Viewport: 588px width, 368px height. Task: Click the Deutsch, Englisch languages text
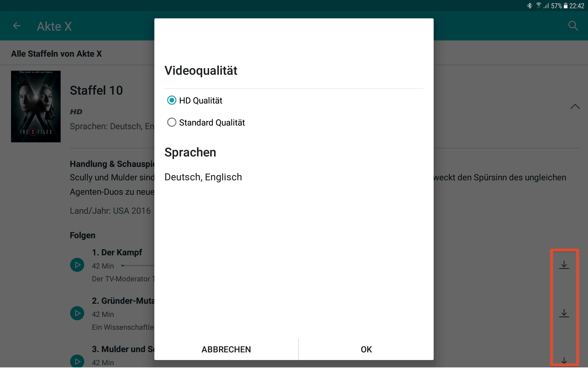tap(203, 177)
